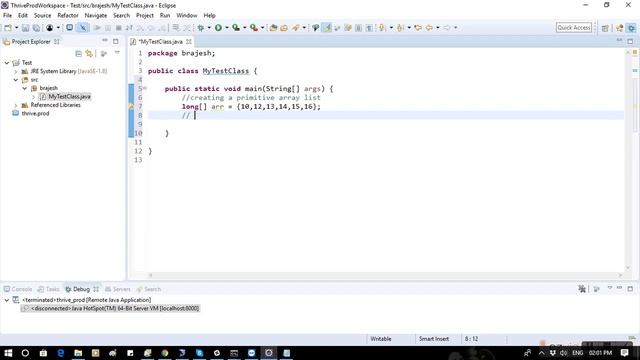The height and width of the screenshot is (360, 640).
Task: Click the Previous Annotation icon
Action: click(x=400, y=28)
